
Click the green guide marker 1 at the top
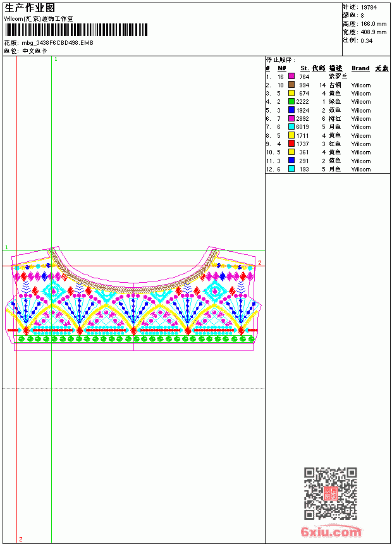coord(56,59)
